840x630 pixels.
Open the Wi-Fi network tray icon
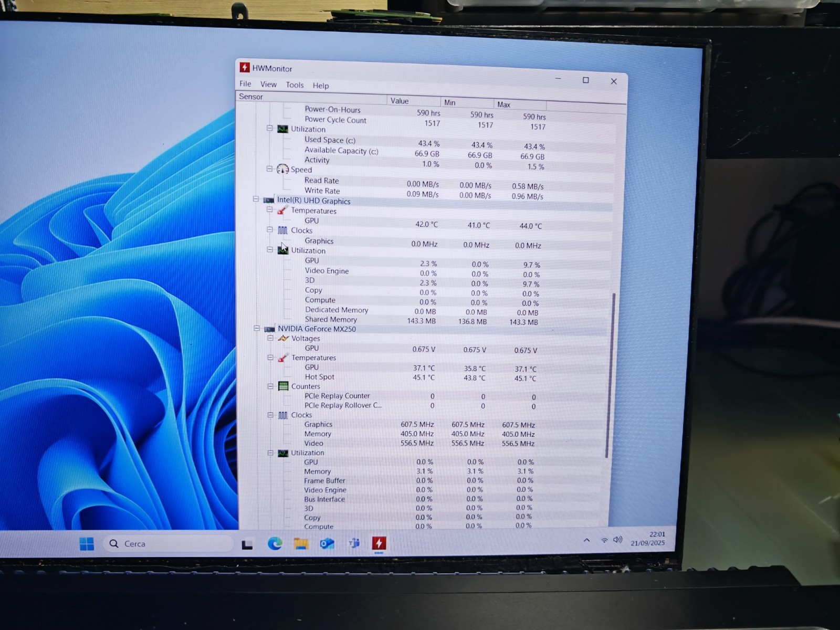point(604,540)
